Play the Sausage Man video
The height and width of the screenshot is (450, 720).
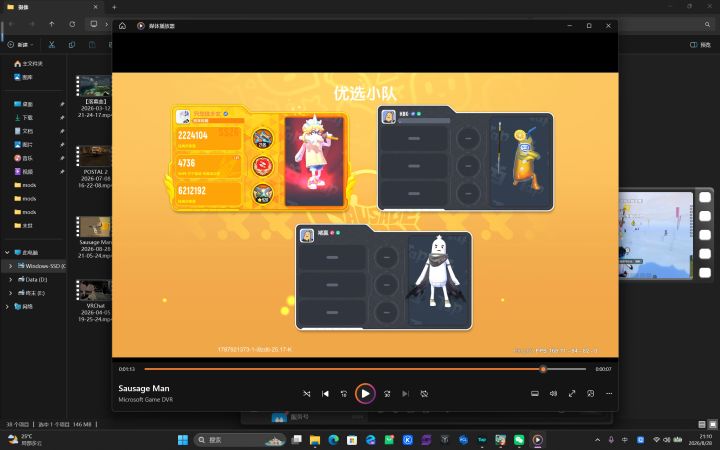coord(365,394)
